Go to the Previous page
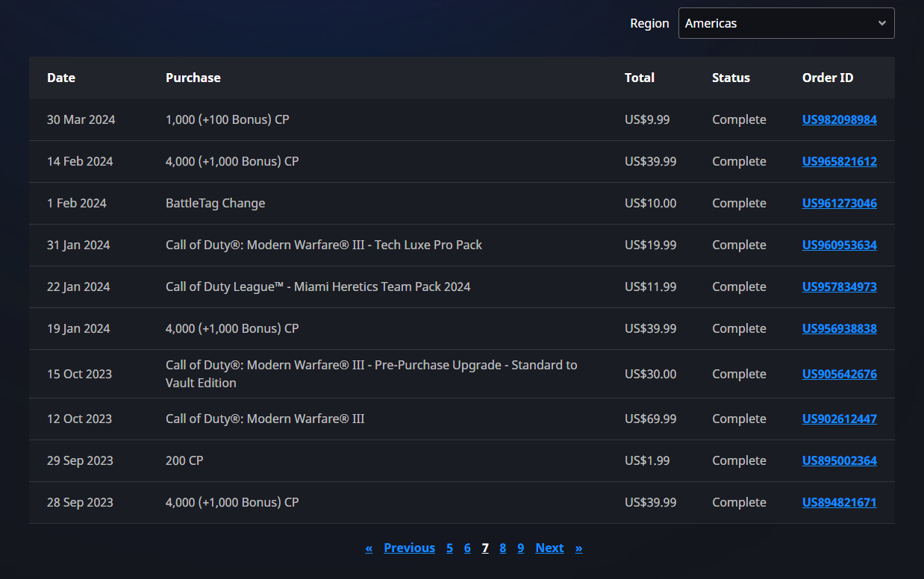Image resolution: width=924 pixels, height=579 pixels. tap(409, 548)
